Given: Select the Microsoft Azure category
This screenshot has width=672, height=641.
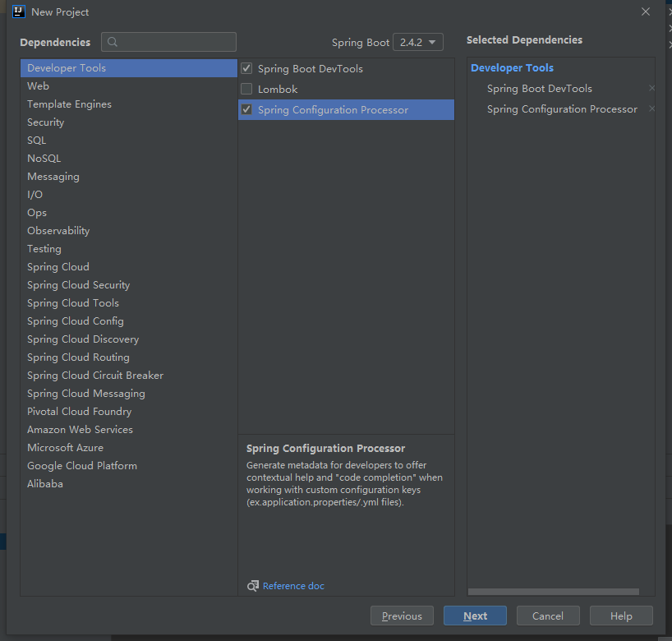Looking at the screenshot, I should [129, 448].
